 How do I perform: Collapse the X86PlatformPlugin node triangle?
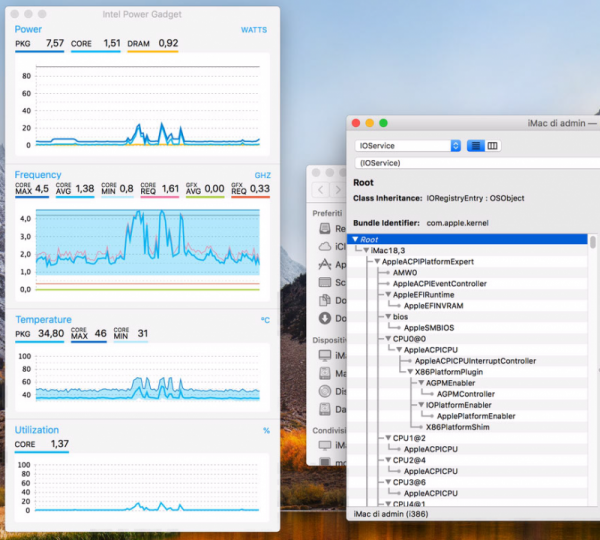point(411,372)
